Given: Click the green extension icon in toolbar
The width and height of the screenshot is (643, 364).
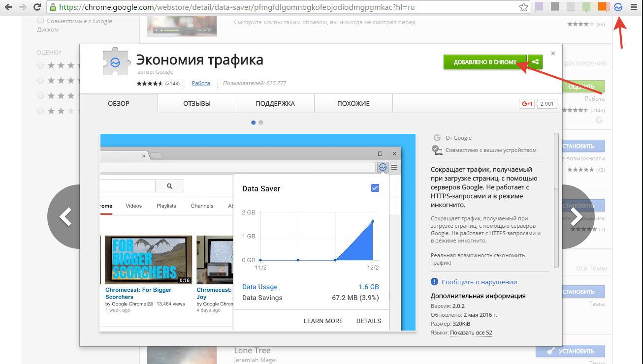Looking at the screenshot, I should pyautogui.click(x=586, y=7).
